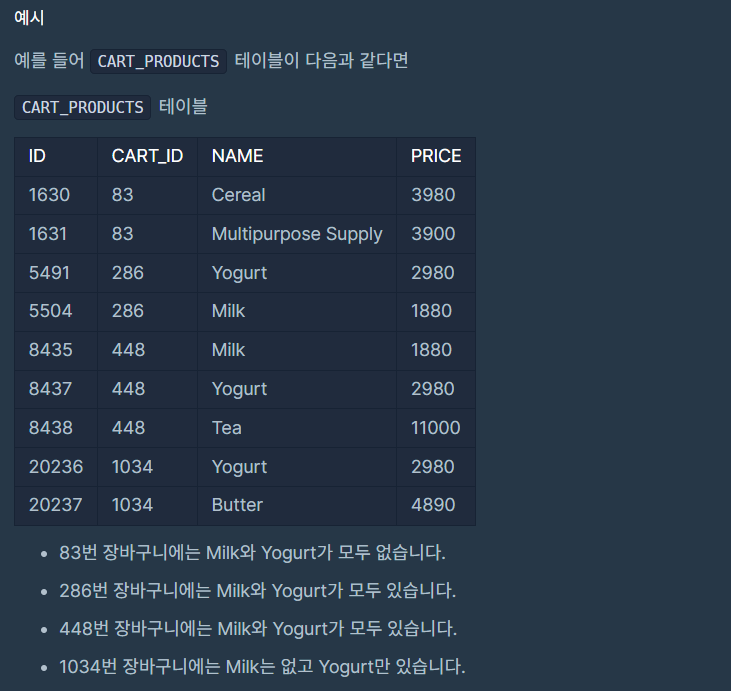
Task: Click the ID cell 5504
Action: (56, 311)
